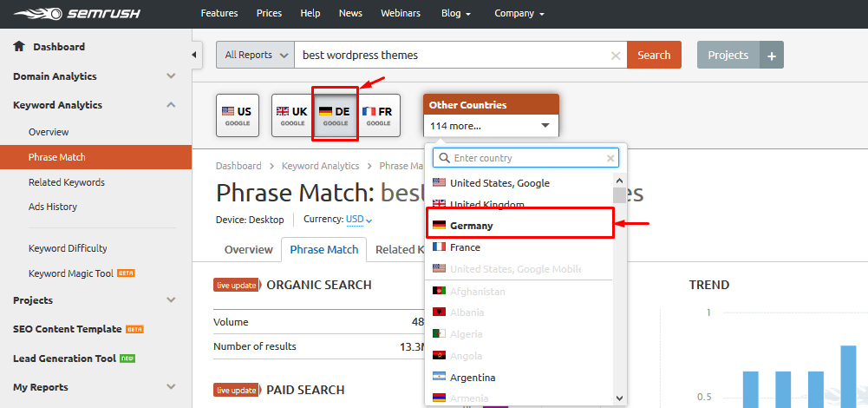868x408 pixels.
Task: Click the scroll-up arrow of country list
Action: click(619, 181)
